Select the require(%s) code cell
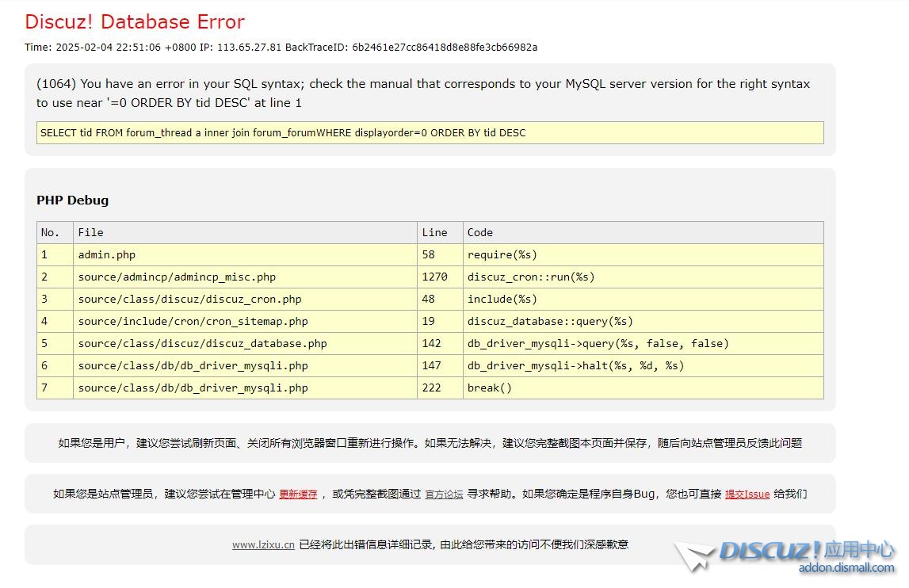This screenshot has width=909, height=588. pyautogui.click(x=643, y=254)
